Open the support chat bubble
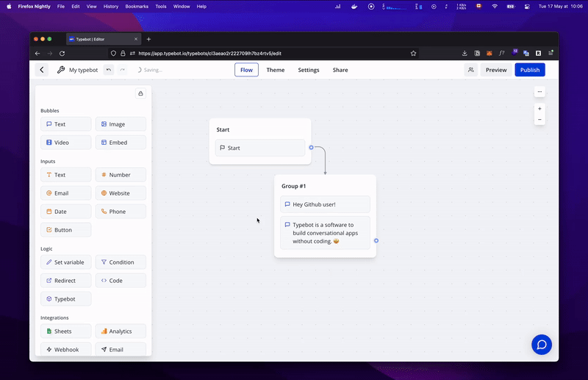Screen dimensions: 588x380 [542, 345]
